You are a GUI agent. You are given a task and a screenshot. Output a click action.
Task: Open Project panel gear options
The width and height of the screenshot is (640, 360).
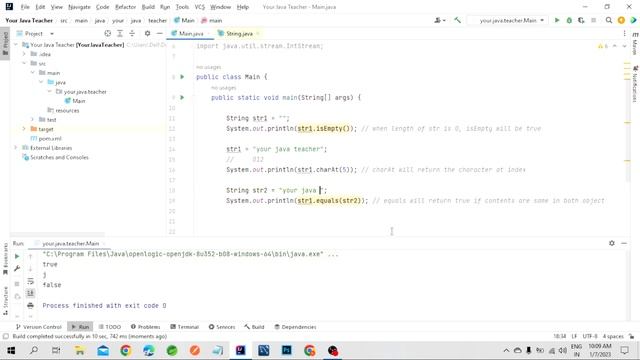tap(147, 33)
